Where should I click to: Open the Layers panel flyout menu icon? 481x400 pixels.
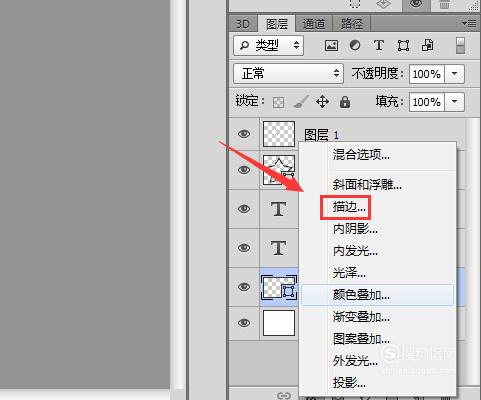(x=469, y=23)
